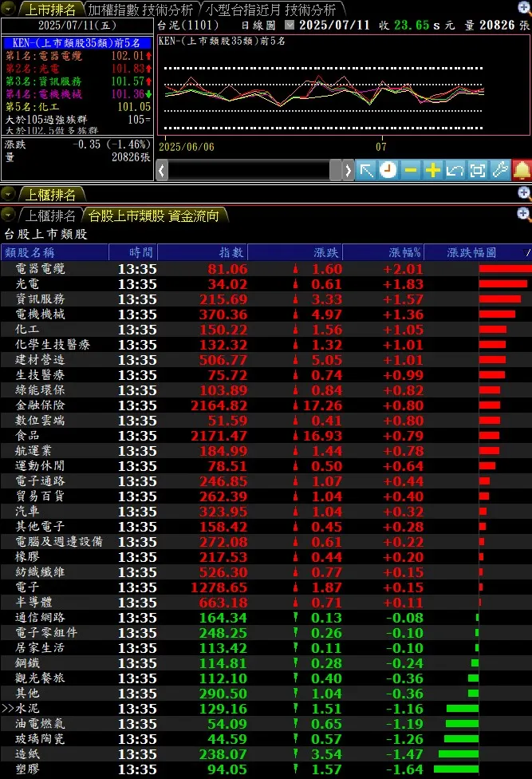Click the magnifier icon on 上市排名 panel

(524, 7)
